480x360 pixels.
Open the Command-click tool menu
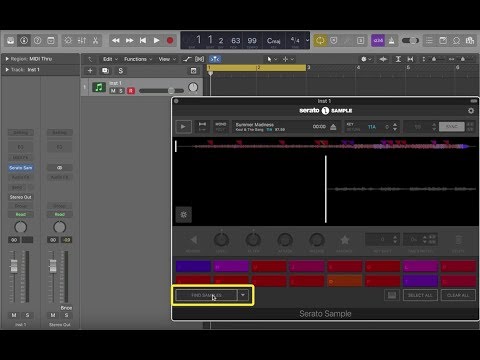(288, 59)
